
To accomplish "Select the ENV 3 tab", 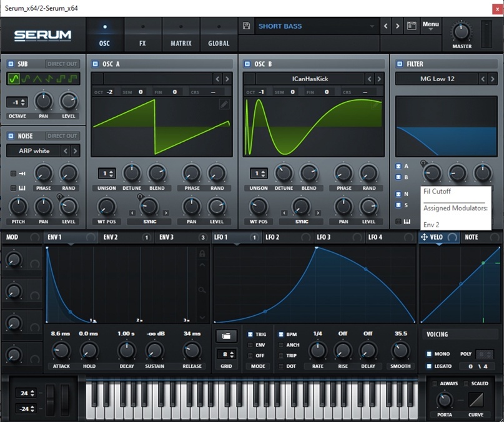I will [182, 237].
